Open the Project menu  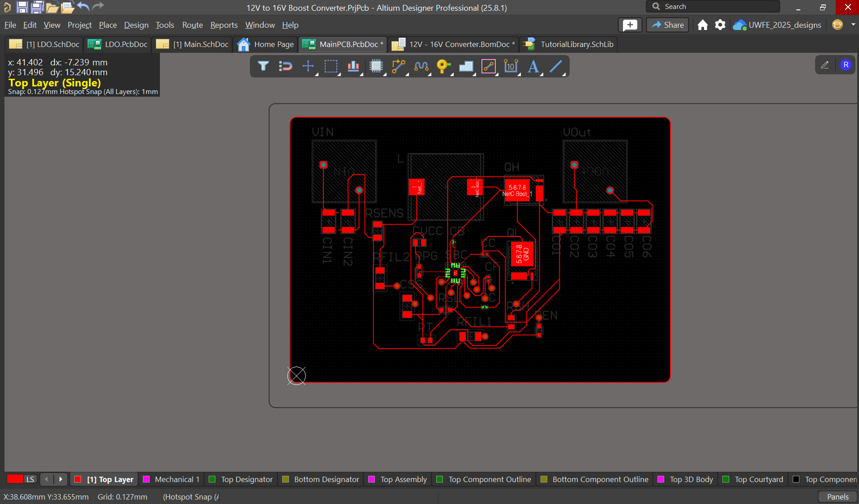79,25
